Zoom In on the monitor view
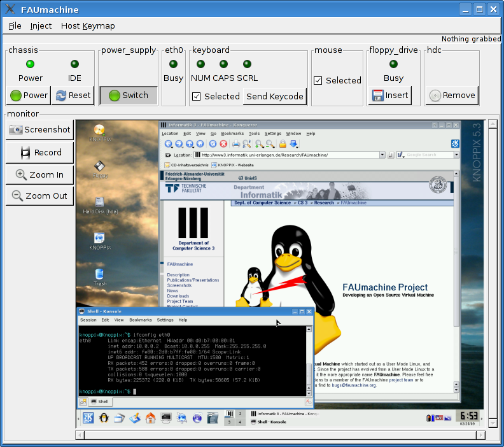The image size is (504, 447). 39,174
